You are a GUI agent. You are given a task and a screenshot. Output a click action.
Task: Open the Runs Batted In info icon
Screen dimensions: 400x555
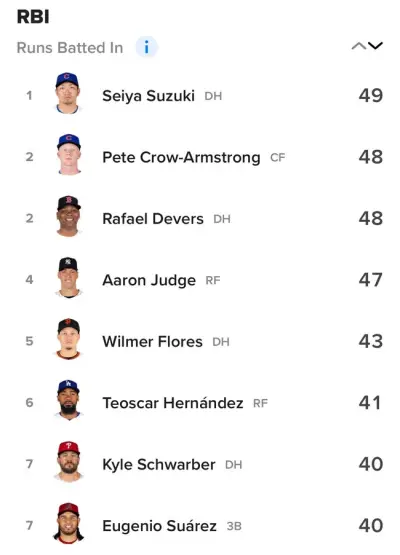(x=147, y=47)
